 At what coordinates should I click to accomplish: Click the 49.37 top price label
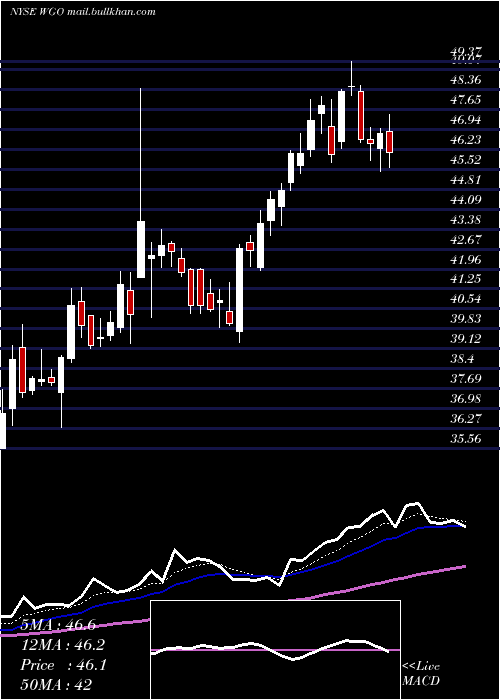(x=466, y=54)
